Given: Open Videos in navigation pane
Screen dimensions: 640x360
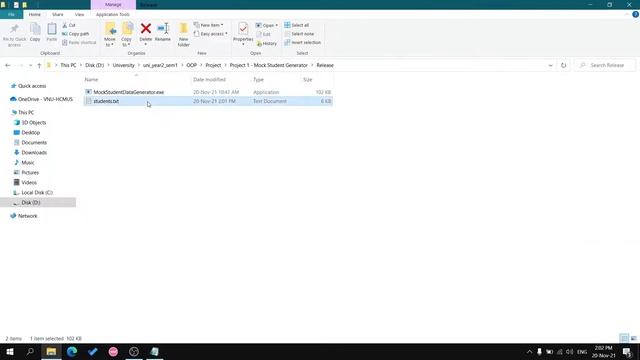Looking at the screenshot, I should coord(29,182).
